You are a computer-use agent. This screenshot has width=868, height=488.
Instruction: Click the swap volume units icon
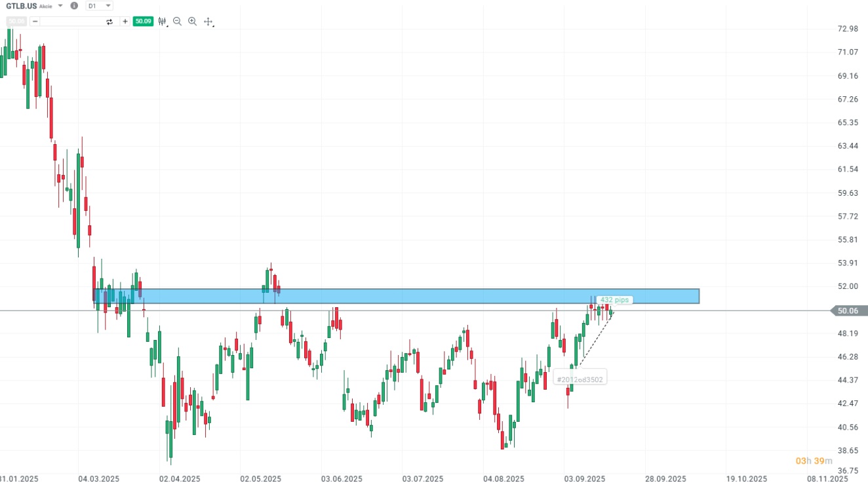[x=109, y=22]
